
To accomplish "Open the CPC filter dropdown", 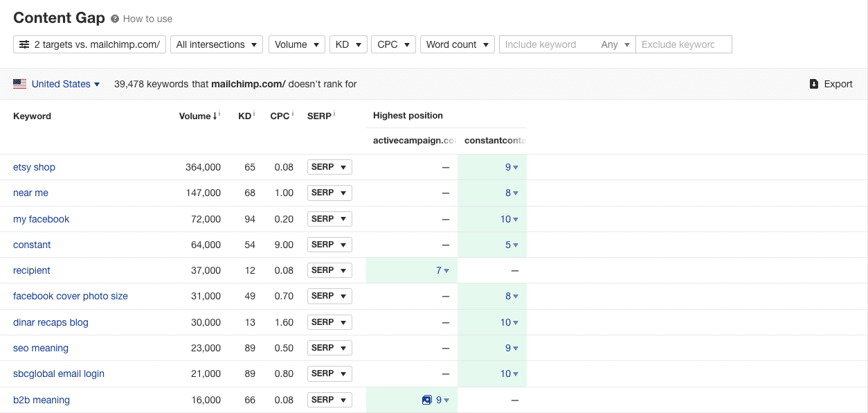I will [393, 44].
